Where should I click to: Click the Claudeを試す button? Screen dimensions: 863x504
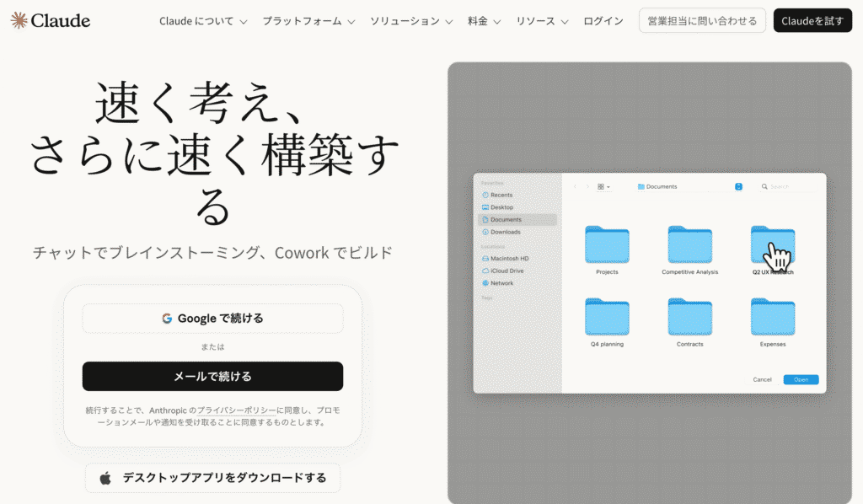pos(812,20)
